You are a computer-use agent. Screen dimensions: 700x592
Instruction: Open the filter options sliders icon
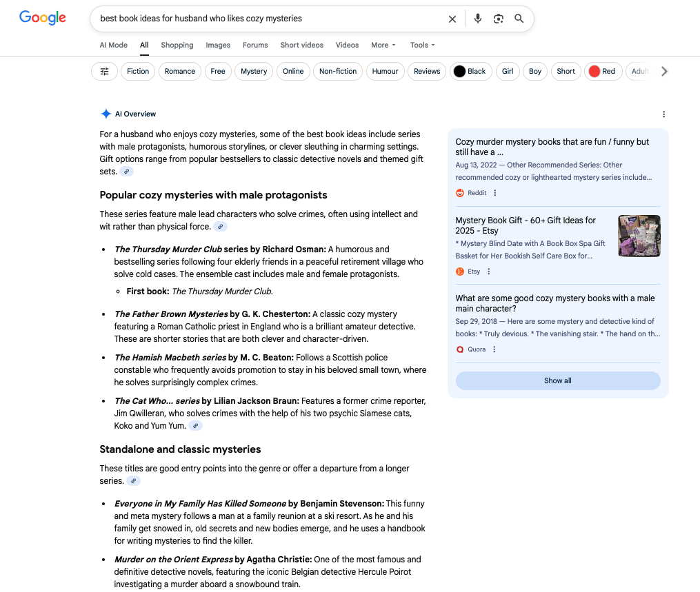click(105, 72)
